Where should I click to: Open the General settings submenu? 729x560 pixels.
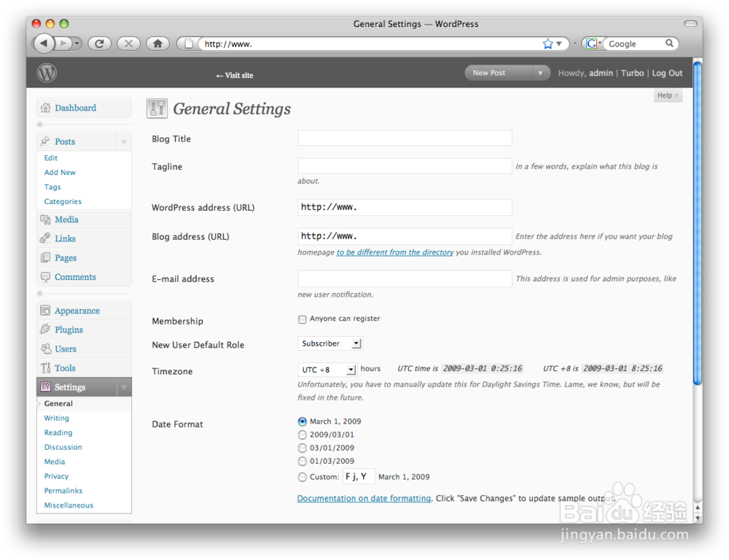coord(58,403)
